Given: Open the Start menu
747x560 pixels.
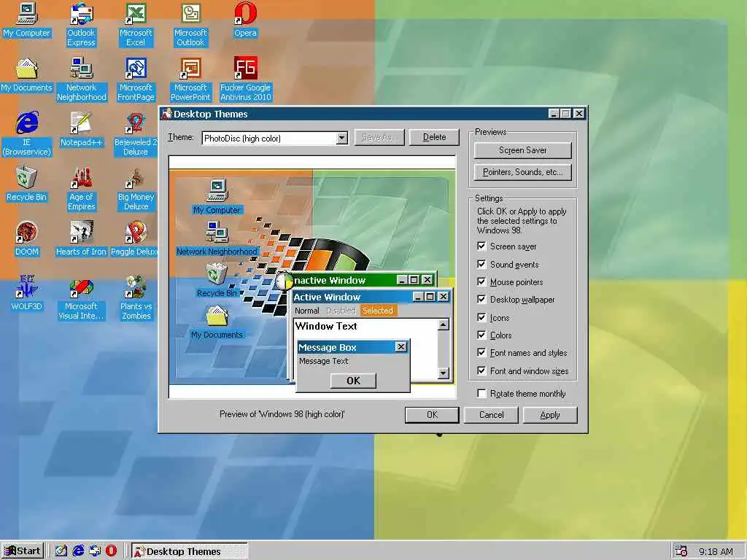Looking at the screenshot, I should (x=23, y=551).
